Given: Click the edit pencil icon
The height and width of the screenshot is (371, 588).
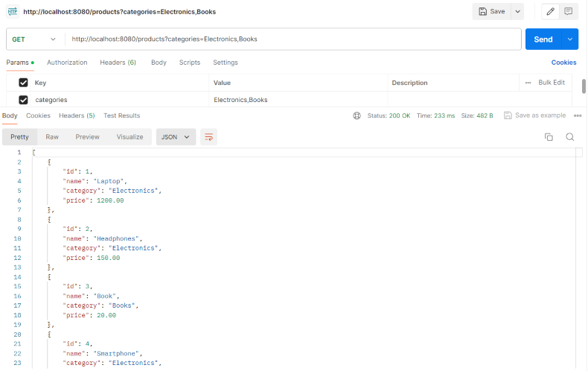Looking at the screenshot, I should 551,11.
